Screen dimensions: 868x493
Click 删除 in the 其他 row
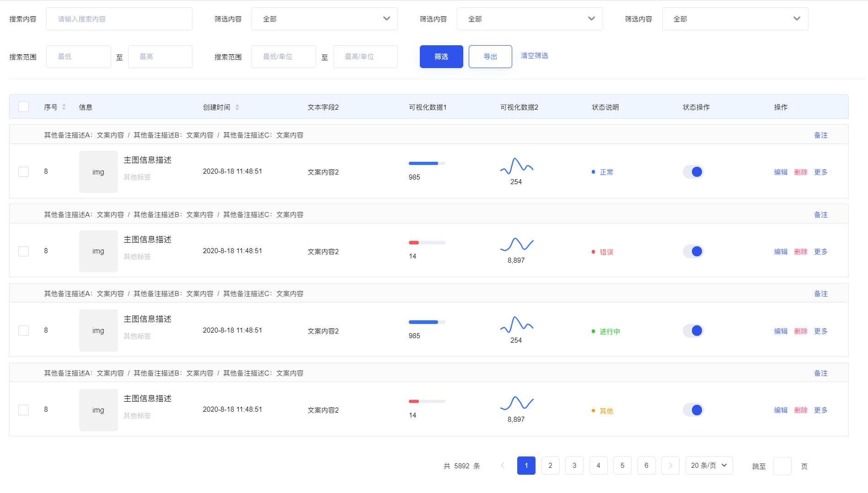tap(801, 410)
